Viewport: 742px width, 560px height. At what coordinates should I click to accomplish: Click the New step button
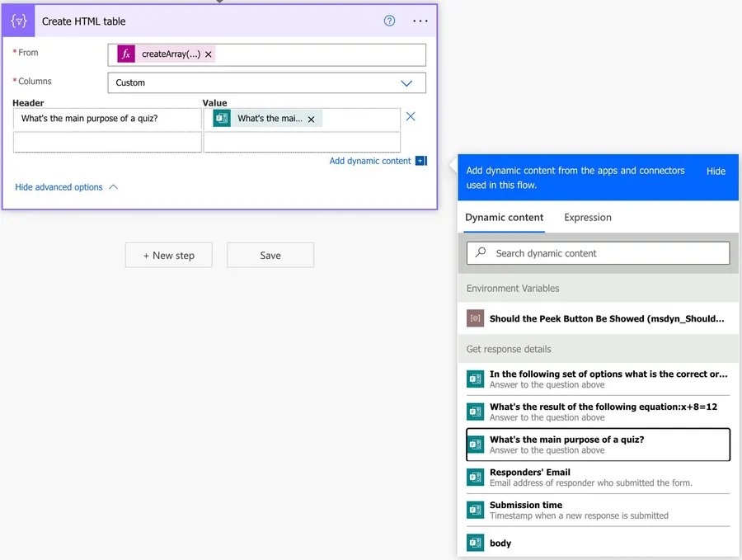click(168, 256)
